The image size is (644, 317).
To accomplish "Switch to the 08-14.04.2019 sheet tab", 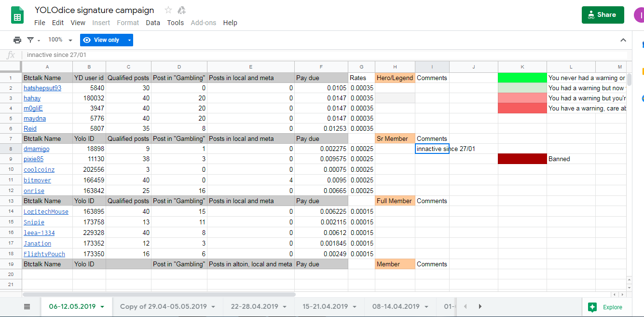I will click(396, 307).
